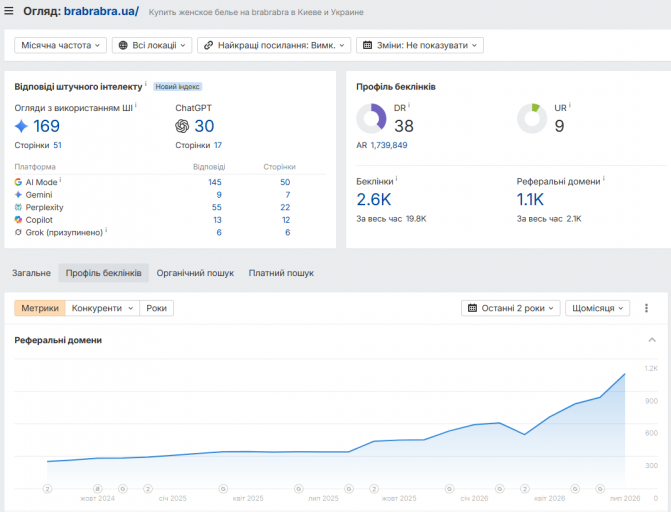Collapse the Реферальні домени chart section
This screenshot has width=671, height=512.
coord(652,340)
